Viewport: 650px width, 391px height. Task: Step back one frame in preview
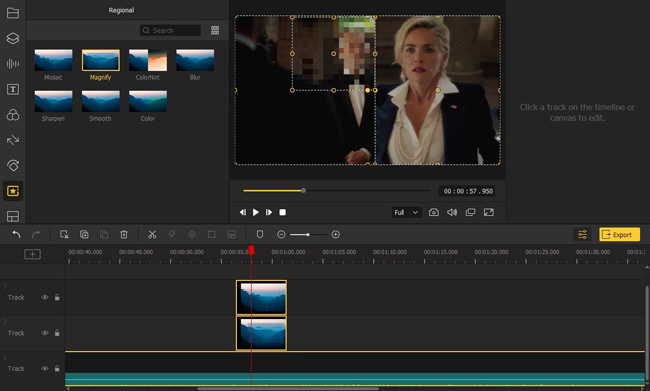pyautogui.click(x=243, y=212)
